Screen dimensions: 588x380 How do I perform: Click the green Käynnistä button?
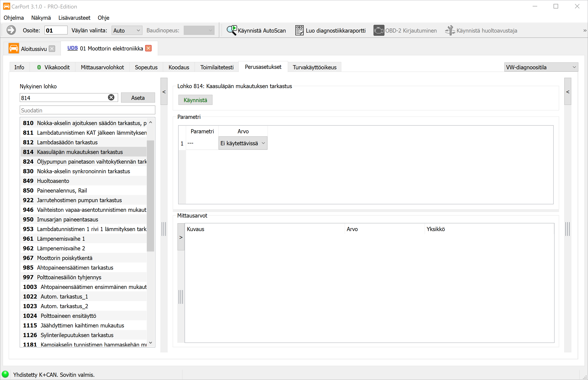click(x=195, y=100)
